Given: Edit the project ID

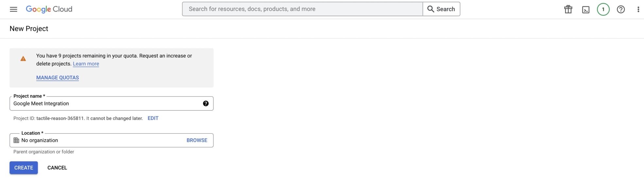Looking at the screenshot, I should [x=153, y=118].
